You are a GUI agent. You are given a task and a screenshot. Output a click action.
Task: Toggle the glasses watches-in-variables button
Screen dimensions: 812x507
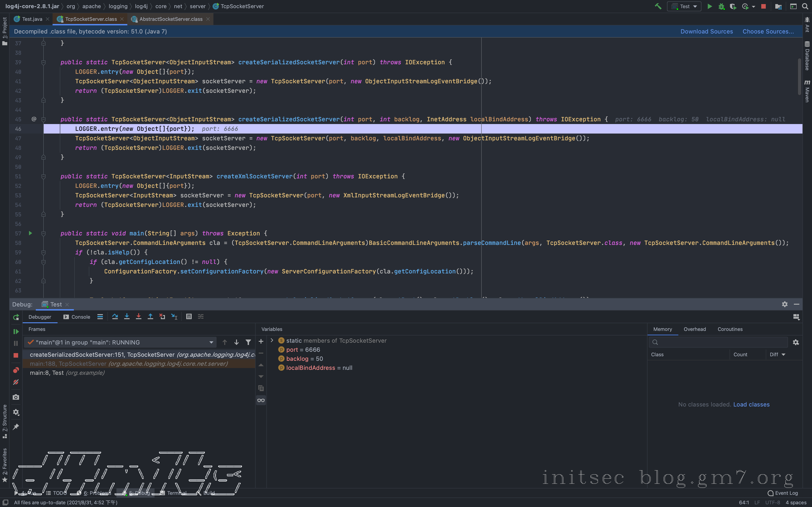[x=261, y=400]
